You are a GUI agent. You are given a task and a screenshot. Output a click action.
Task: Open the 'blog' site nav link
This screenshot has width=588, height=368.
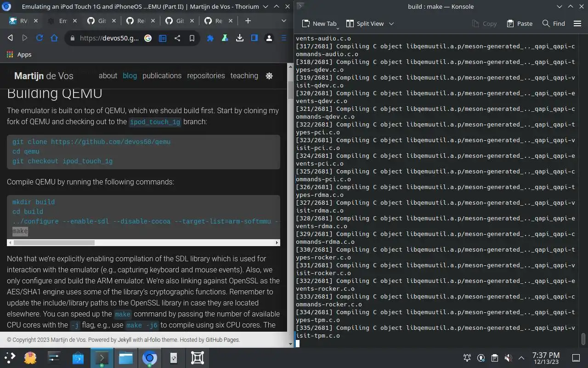tap(130, 76)
